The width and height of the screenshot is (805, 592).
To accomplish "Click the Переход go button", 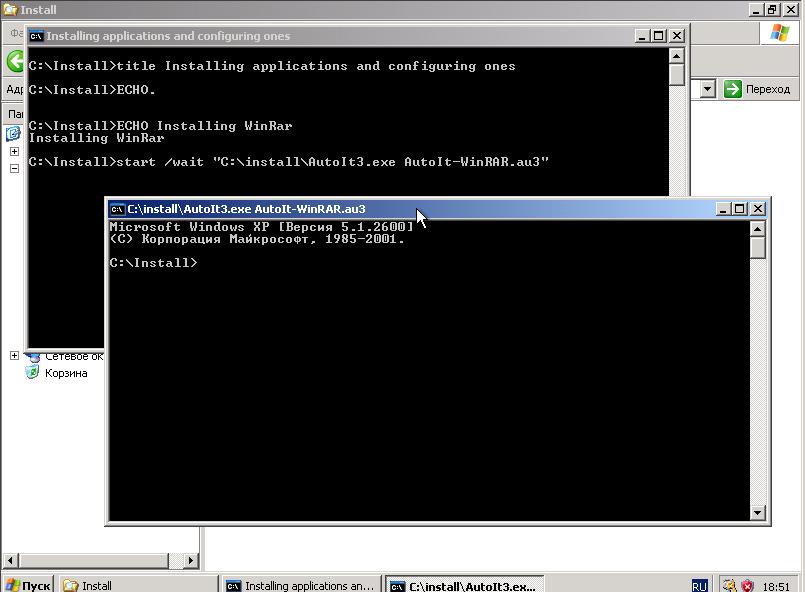I will (x=757, y=89).
